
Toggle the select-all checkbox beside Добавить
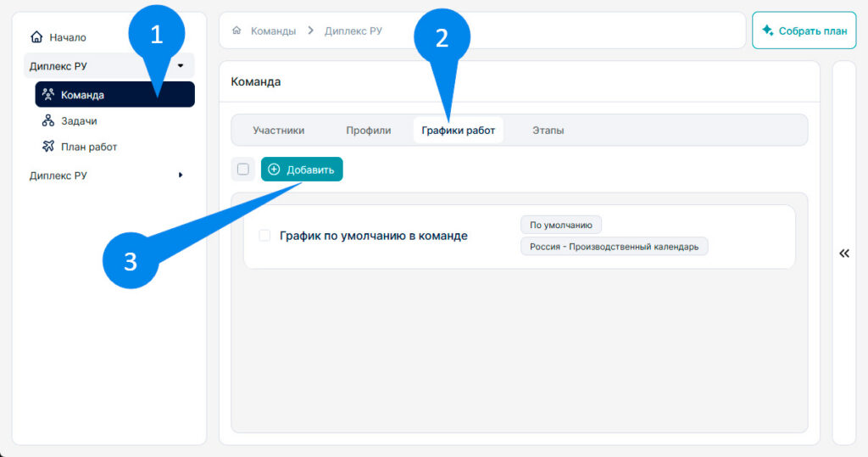tap(242, 170)
